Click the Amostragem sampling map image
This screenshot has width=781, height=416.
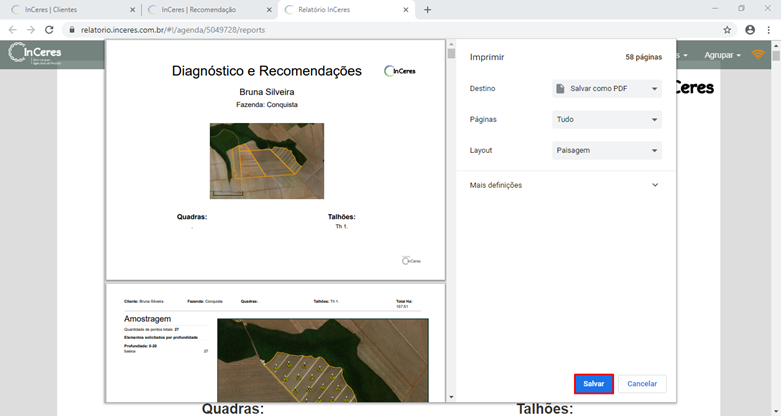pos(323,360)
